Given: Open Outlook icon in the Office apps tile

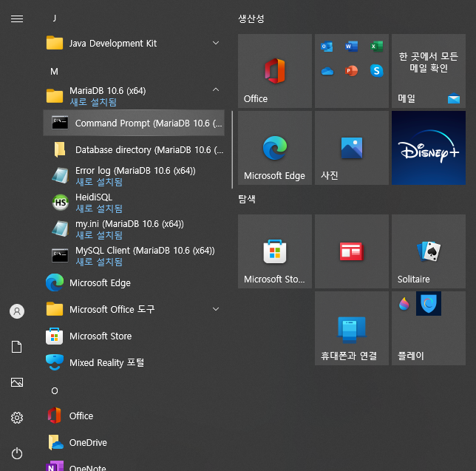Looking at the screenshot, I should (x=327, y=47).
